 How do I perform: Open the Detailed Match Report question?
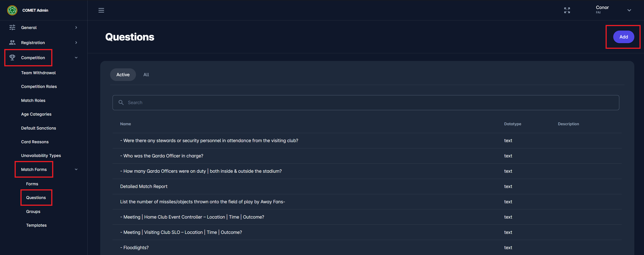click(x=144, y=186)
